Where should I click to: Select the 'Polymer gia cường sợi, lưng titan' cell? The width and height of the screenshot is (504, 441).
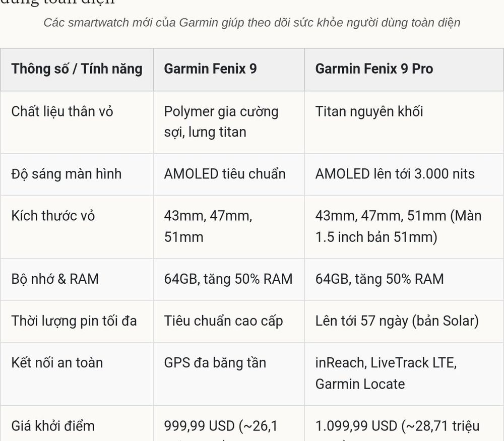(x=229, y=122)
